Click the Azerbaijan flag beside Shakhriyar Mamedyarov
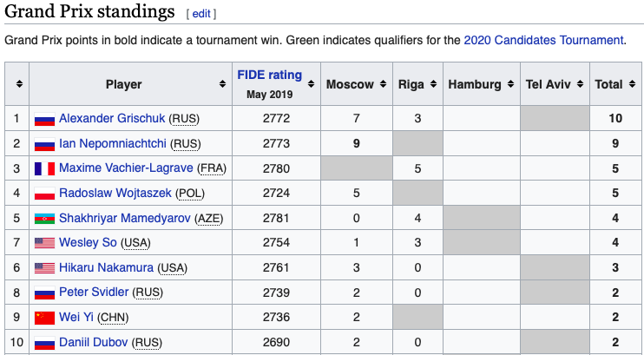Screen dimensions: 644x355 click(x=43, y=219)
